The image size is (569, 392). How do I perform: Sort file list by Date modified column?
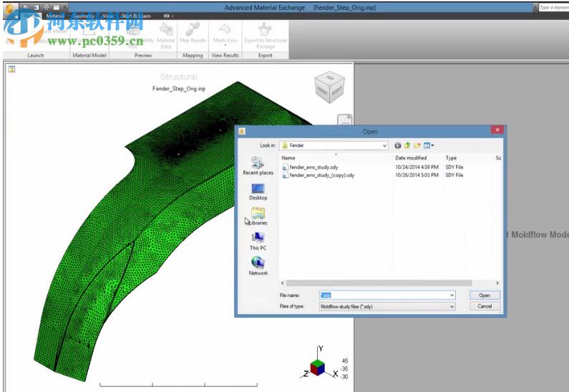[411, 158]
